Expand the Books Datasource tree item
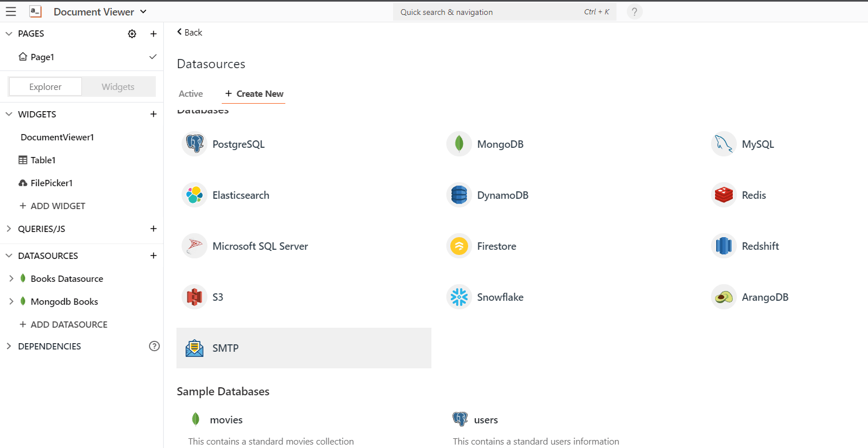Image resolution: width=868 pixels, height=448 pixels. pos(11,278)
